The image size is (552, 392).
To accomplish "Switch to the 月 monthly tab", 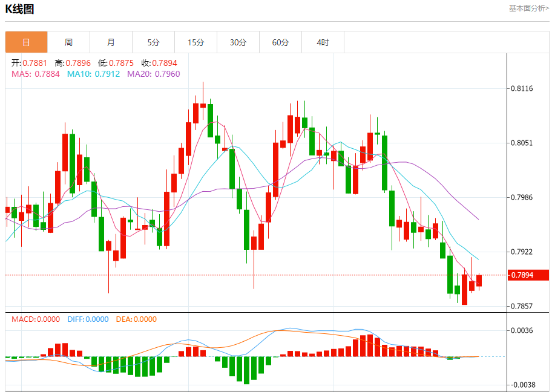I will (x=111, y=42).
